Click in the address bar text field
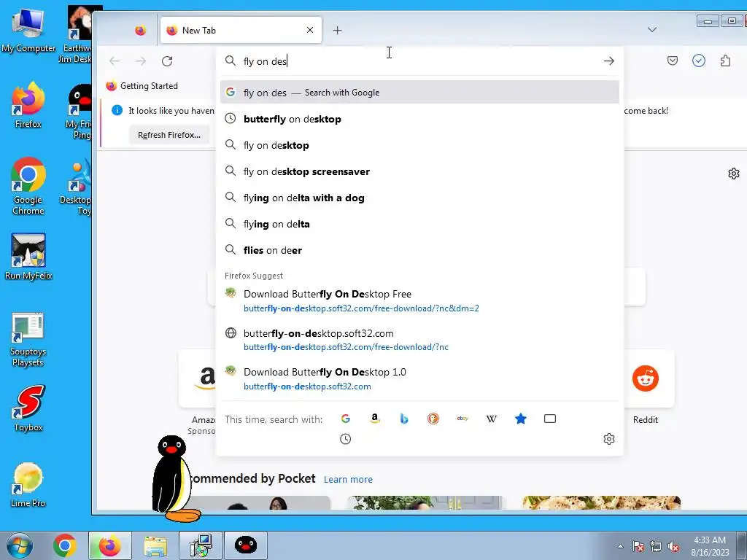 point(419,61)
